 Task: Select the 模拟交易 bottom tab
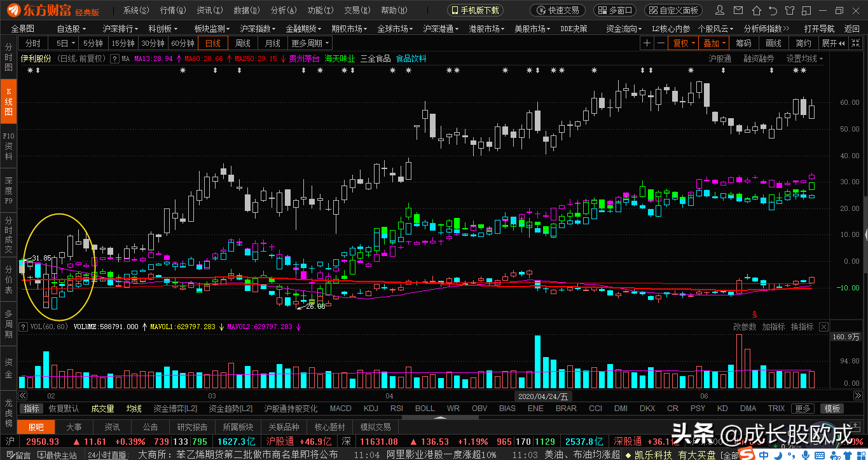[375, 427]
